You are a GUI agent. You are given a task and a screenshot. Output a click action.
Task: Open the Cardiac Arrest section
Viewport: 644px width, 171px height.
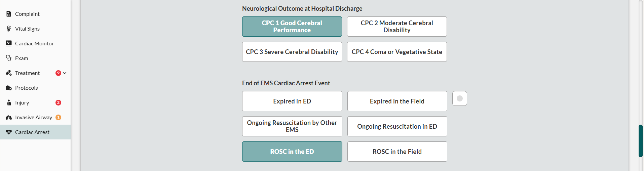pos(32,132)
